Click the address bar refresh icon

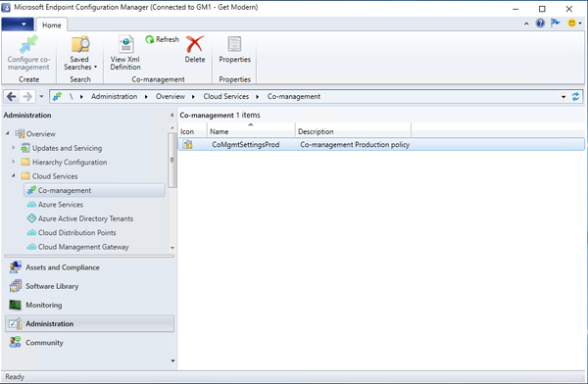575,97
